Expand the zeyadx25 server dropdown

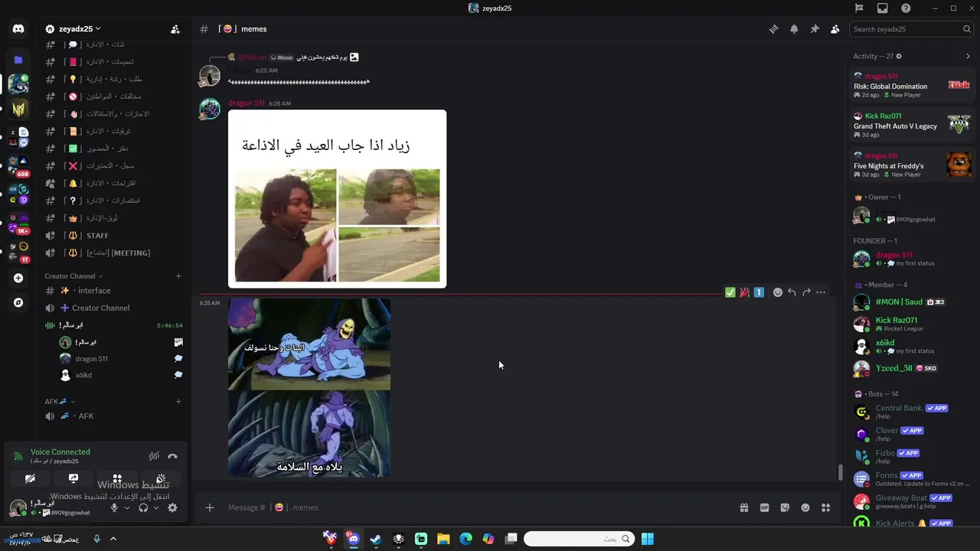(x=98, y=29)
